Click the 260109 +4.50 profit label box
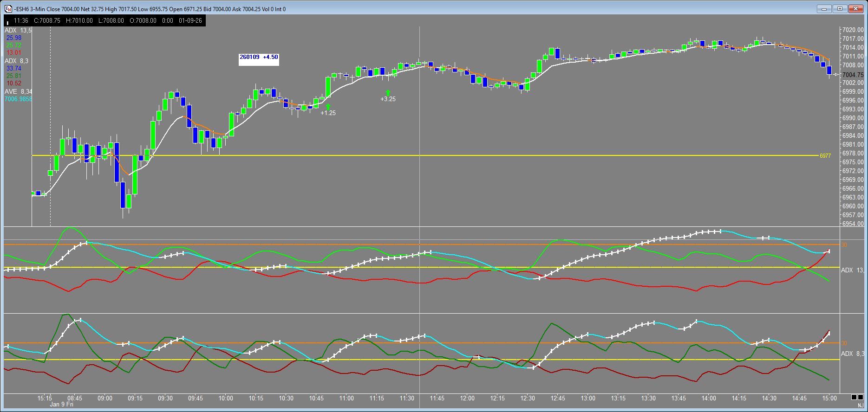The width and height of the screenshot is (868, 412). (259, 58)
